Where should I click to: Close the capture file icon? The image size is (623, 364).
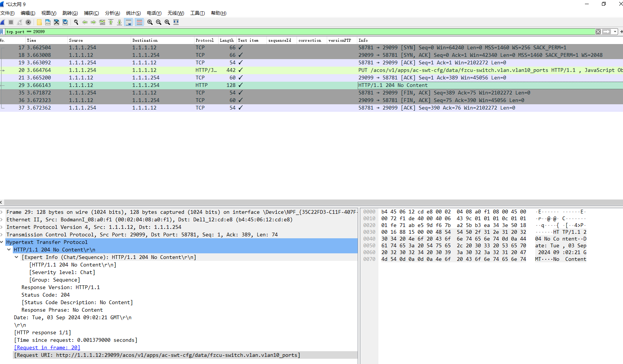point(57,22)
